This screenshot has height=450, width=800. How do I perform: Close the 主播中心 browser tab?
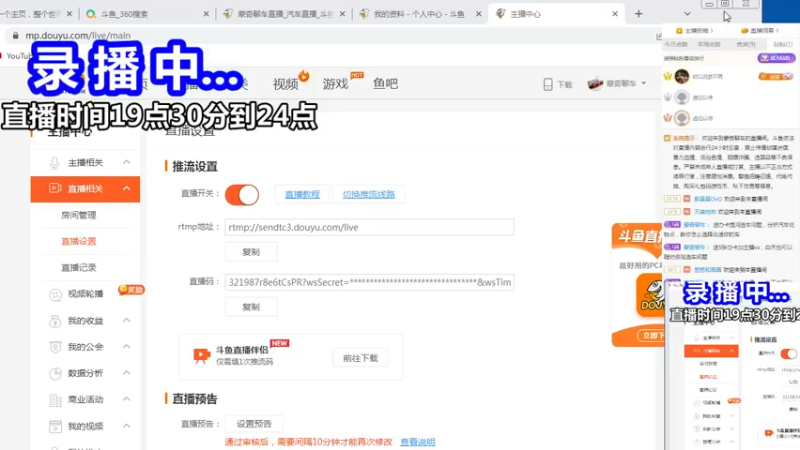click(615, 14)
